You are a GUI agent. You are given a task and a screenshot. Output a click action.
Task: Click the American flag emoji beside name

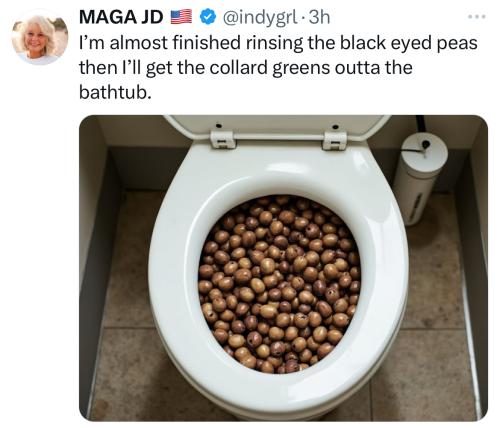pyautogui.click(x=181, y=17)
